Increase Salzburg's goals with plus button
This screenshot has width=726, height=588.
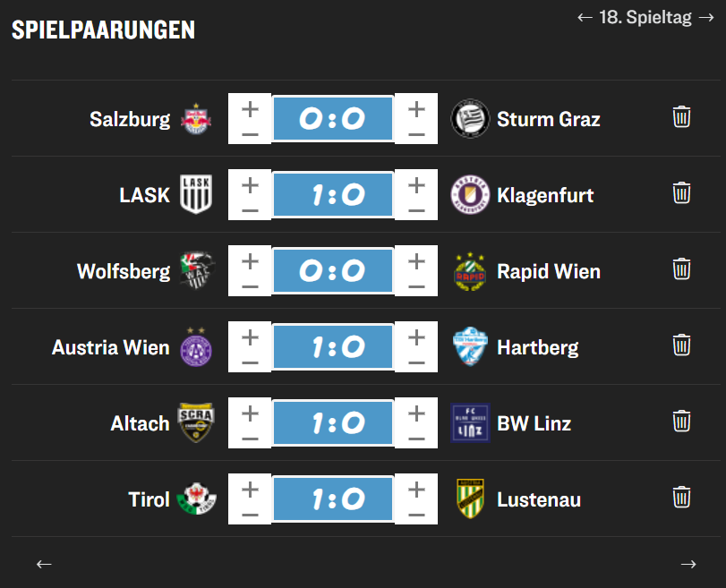pos(250,108)
